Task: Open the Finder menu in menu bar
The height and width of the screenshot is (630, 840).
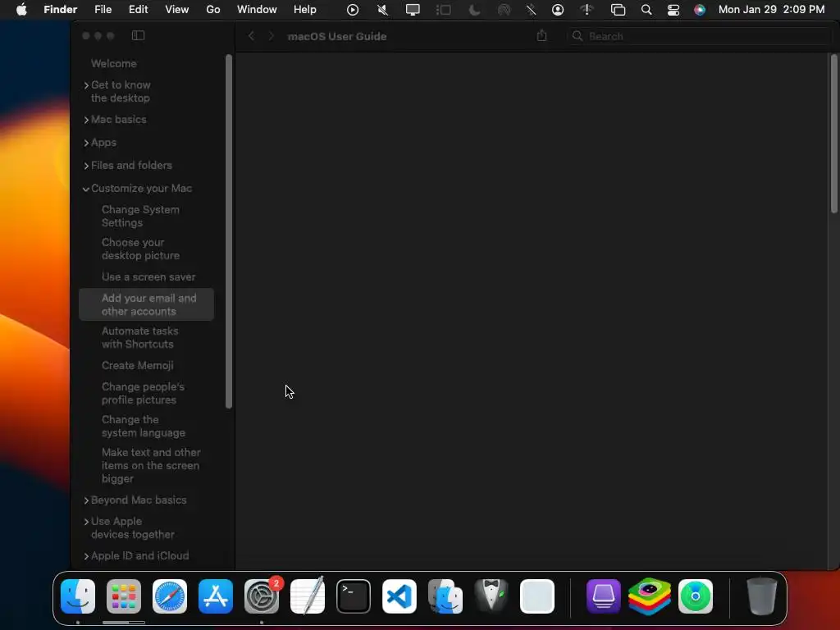Action: pyautogui.click(x=61, y=10)
